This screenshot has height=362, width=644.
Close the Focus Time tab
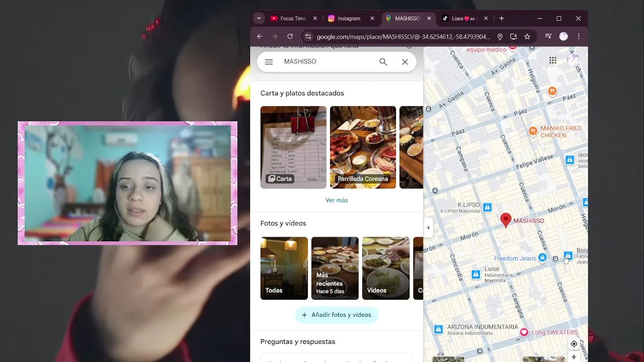[315, 19]
